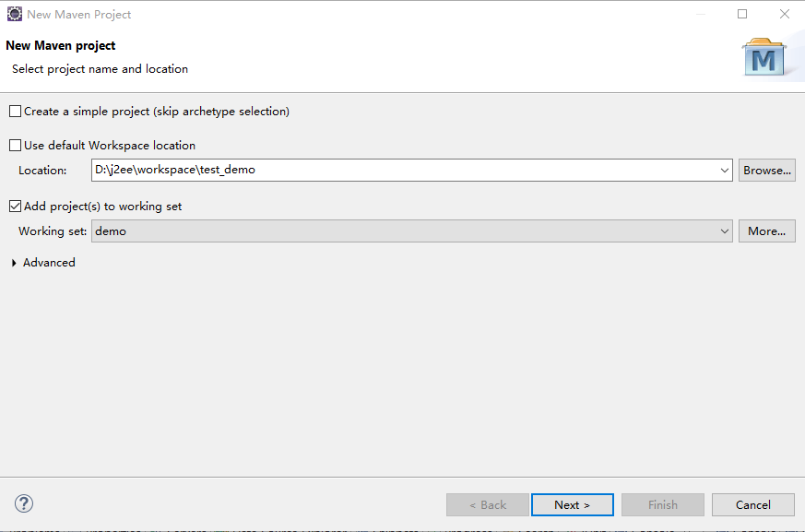Screen dimensions: 805x532
Task: Click the Eclipse icon in title bar
Action: point(15,14)
